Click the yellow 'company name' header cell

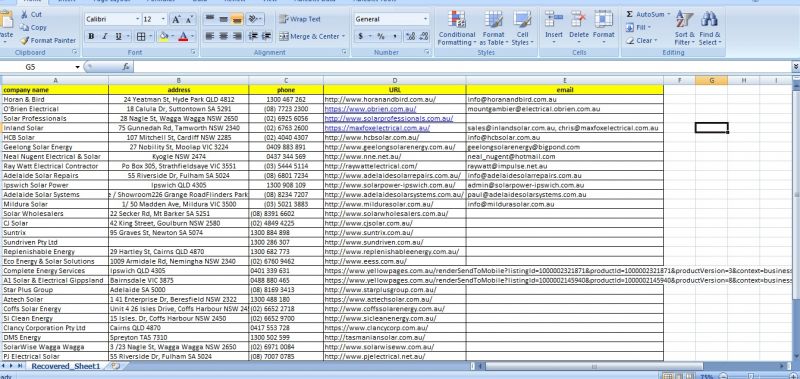pos(55,90)
